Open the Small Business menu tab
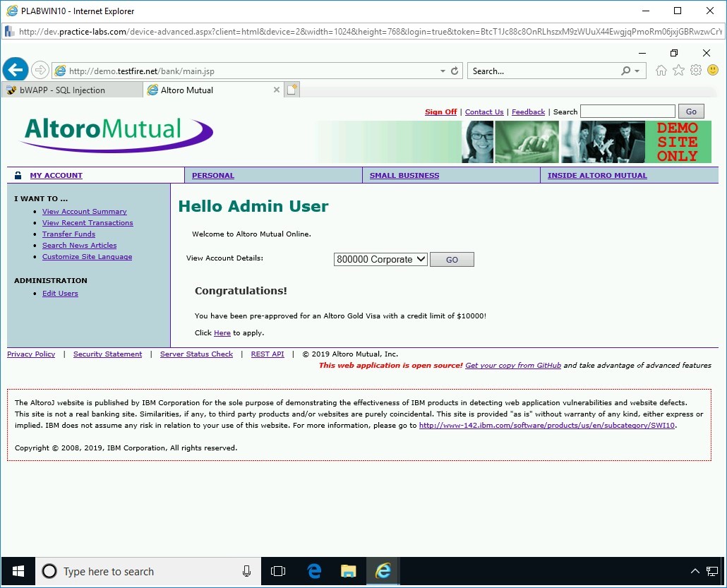Image resolution: width=727 pixels, height=588 pixels. click(404, 176)
